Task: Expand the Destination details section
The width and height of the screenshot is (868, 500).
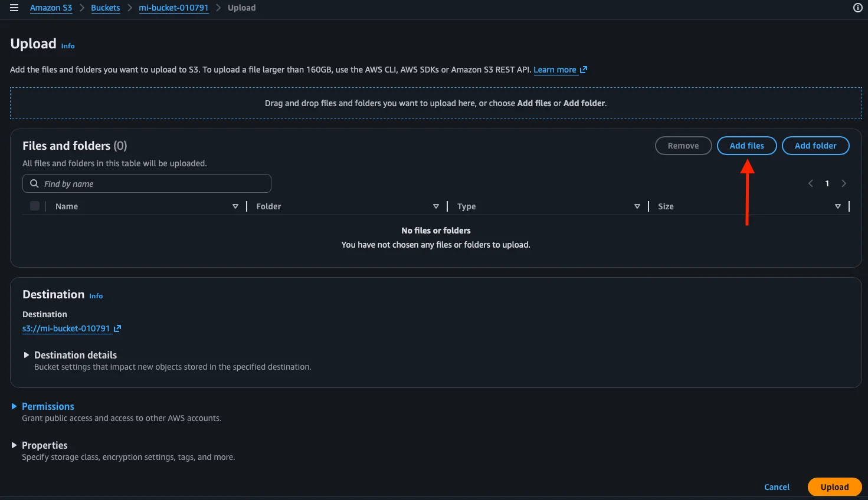Action: tap(27, 355)
